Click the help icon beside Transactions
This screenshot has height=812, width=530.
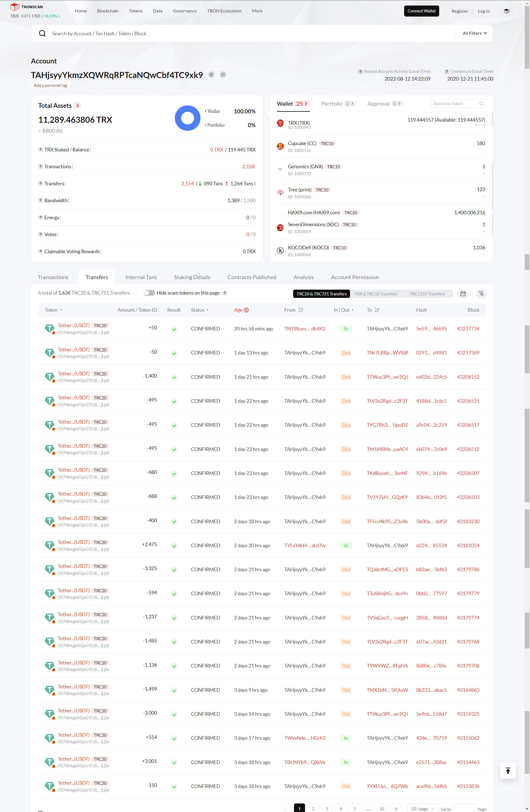tap(40, 167)
